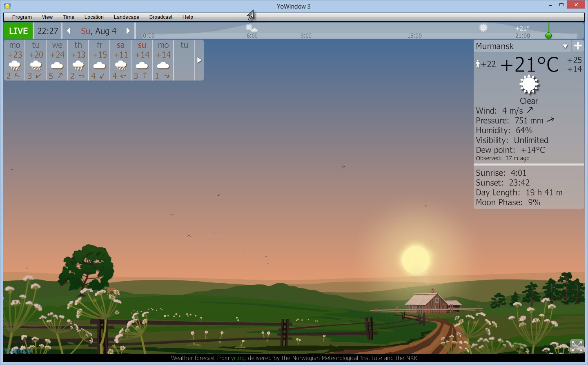Click the partly cloudy icon near 6:00
The height and width of the screenshot is (365, 588).
[252, 28]
